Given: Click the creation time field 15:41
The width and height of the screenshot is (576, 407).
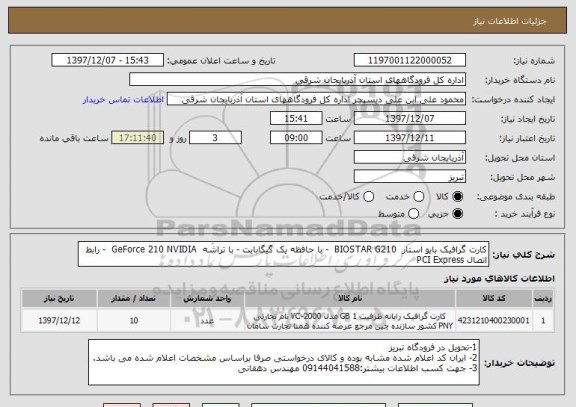Looking at the screenshot, I should click(296, 119).
